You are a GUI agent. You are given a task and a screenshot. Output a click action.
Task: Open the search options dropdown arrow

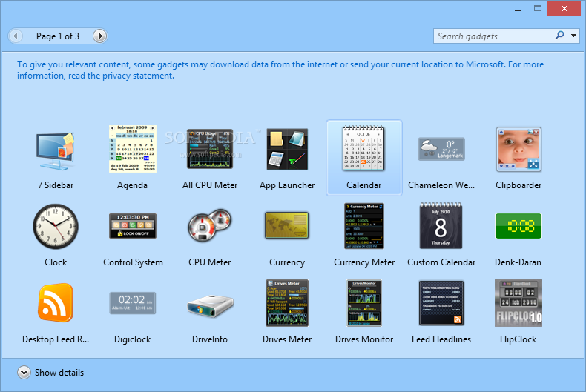[573, 36]
